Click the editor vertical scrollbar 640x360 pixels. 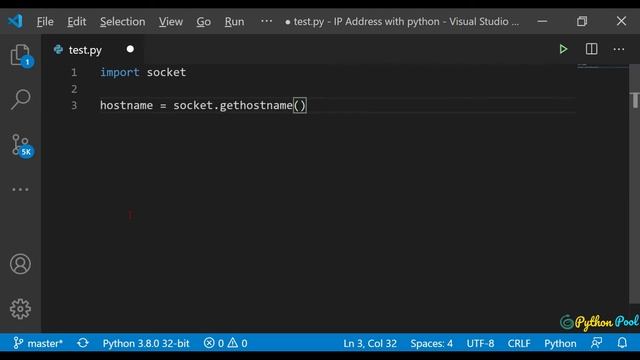pyautogui.click(x=635, y=184)
